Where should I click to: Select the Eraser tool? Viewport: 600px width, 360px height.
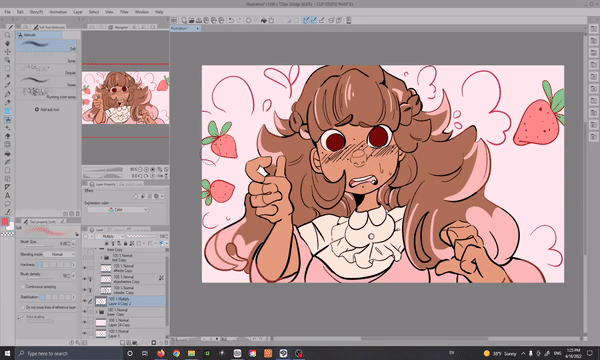click(x=7, y=136)
